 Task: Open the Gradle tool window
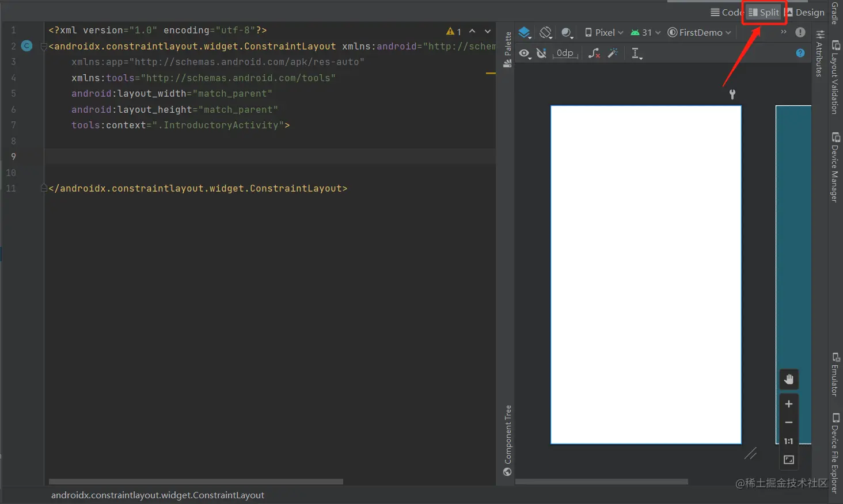coord(835,13)
